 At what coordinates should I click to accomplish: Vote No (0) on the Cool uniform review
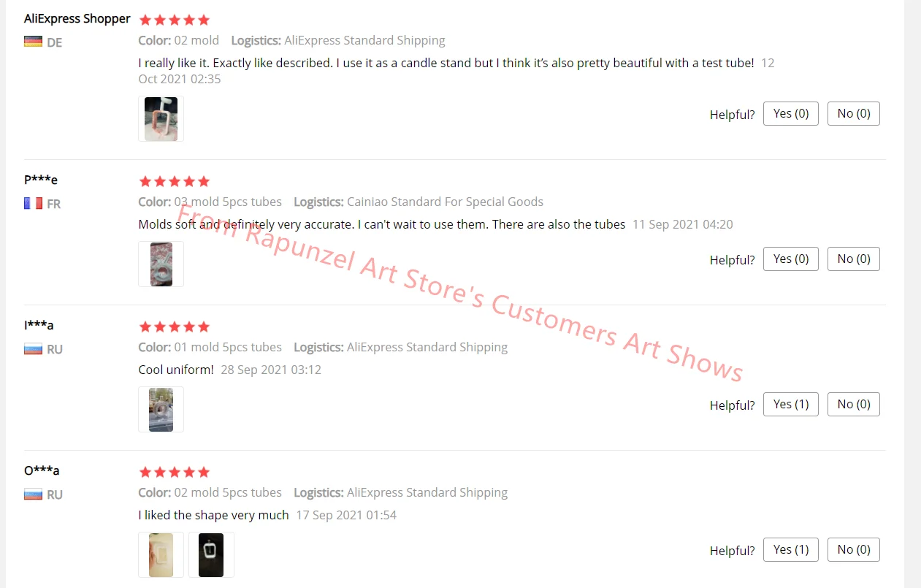point(854,404)
